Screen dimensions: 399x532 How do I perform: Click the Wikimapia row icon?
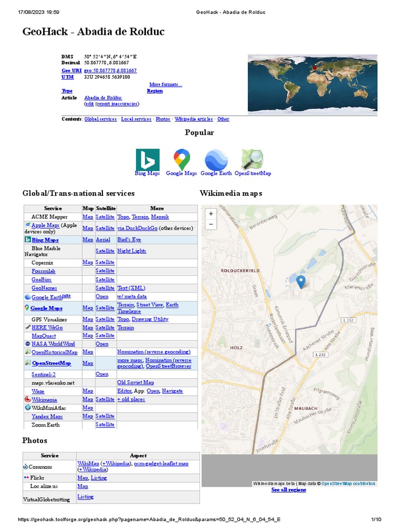click(28, 400)
